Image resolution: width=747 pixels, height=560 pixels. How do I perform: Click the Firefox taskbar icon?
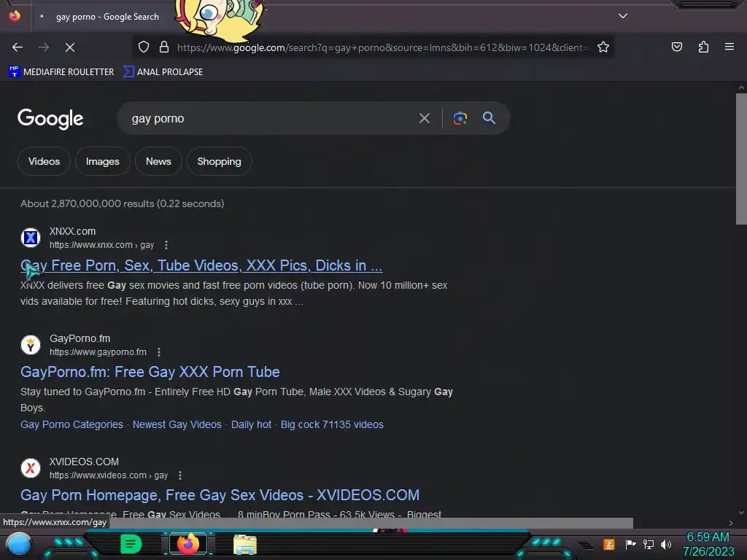pyautogui.click(x=187, y=544)
